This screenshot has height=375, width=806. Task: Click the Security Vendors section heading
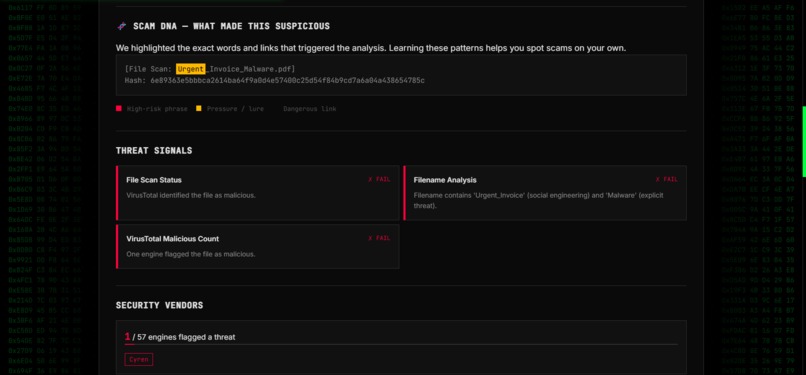click(x=159, y=305)
